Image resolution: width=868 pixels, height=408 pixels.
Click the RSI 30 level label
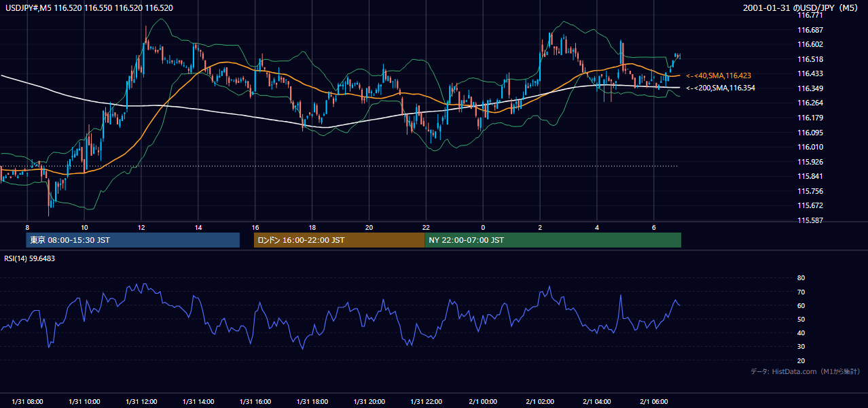[x=801, y=347]
